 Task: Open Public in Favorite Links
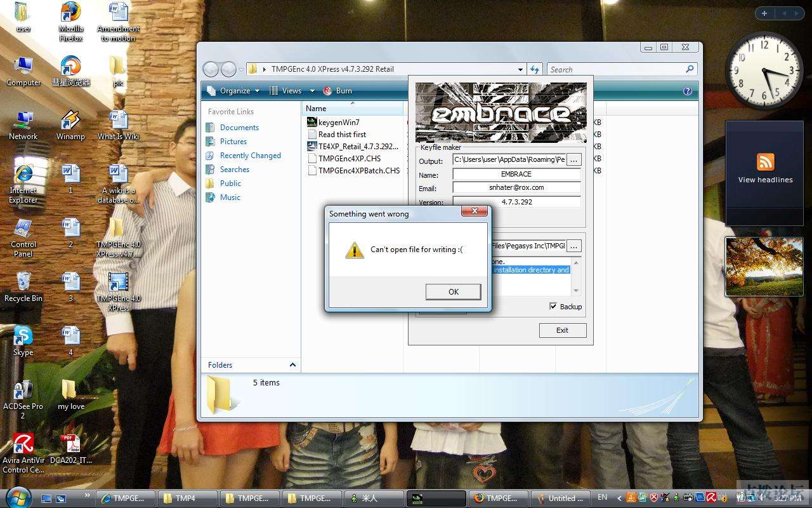pyautogui.click(x=230, y=184)
